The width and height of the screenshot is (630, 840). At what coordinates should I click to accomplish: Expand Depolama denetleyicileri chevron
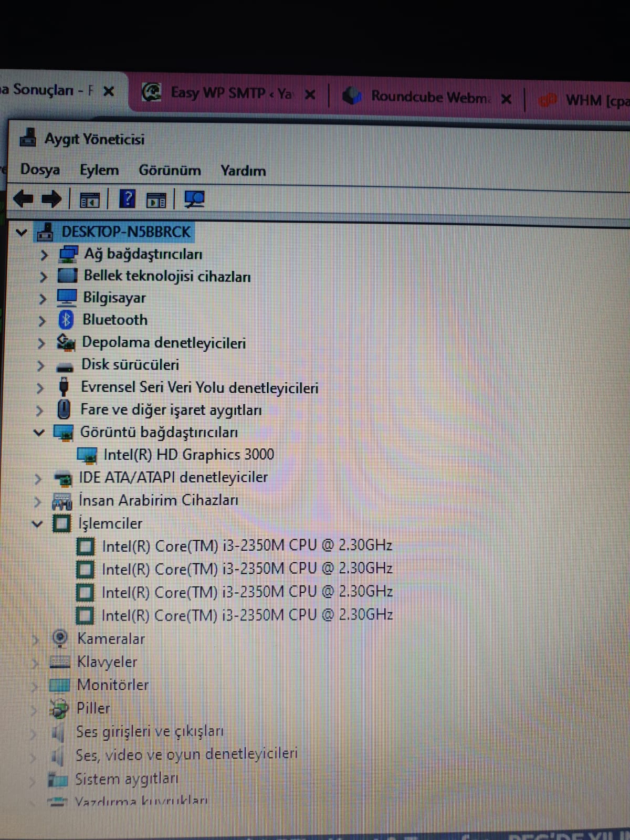pyautogui.click(x=41, y=343)
